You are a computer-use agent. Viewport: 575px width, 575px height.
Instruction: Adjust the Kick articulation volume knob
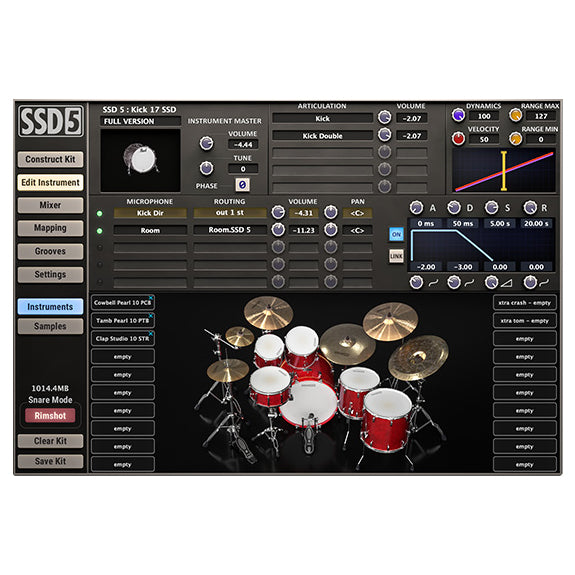point(384,117)
